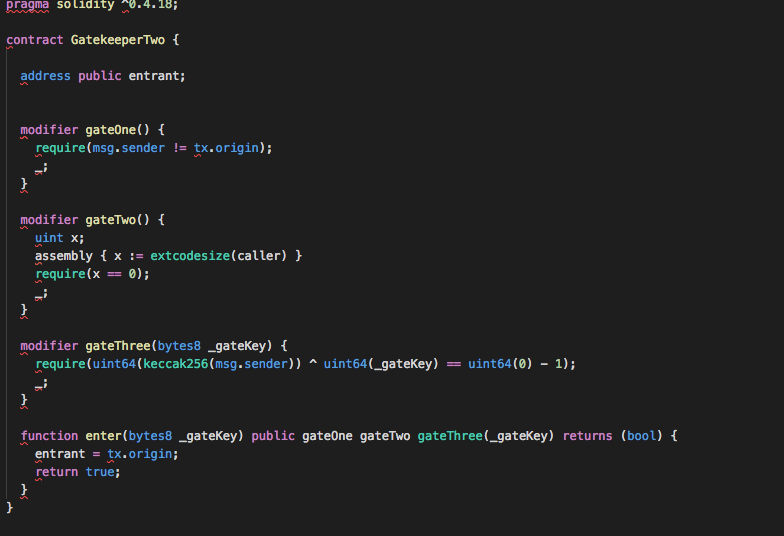Click 'bytes8' in the gateThree modifier signature
This screenshot has height=536, width=784.
point(179,346)
